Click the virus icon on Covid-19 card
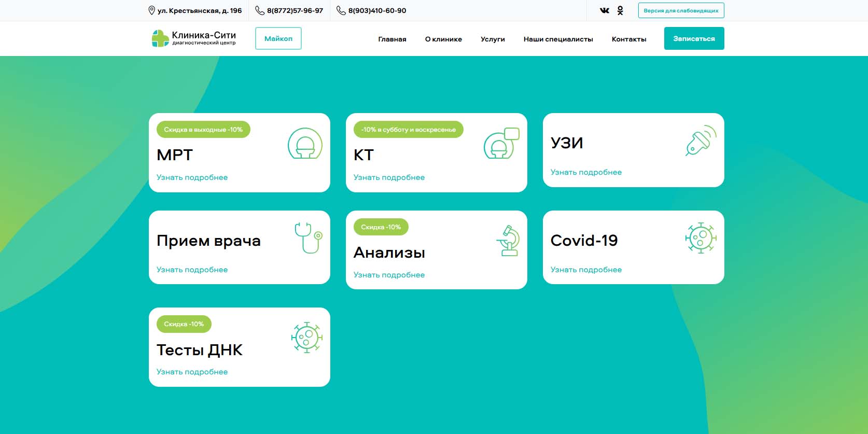This screenshot has height=434, width=868. (701, 238)
